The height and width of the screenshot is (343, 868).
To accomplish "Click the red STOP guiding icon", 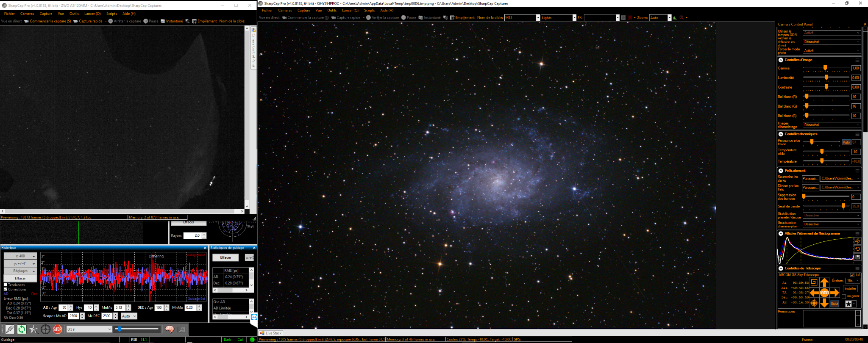I will tap(58, 329).
